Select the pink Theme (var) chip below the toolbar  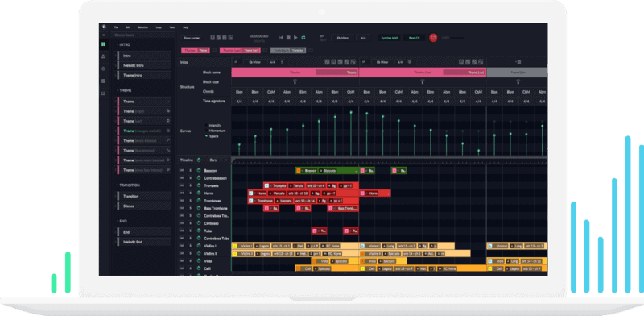pyautogui.click(x=241, y=50)
